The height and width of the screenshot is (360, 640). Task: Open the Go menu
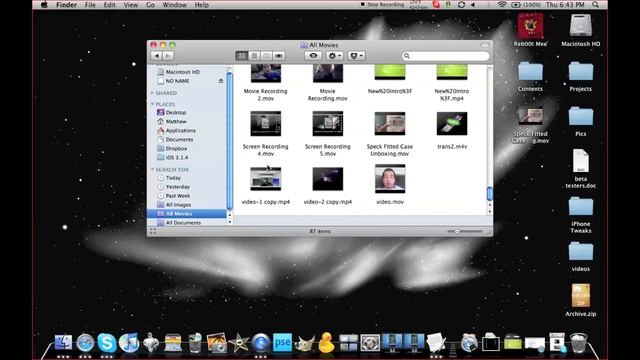coord(150,5)
